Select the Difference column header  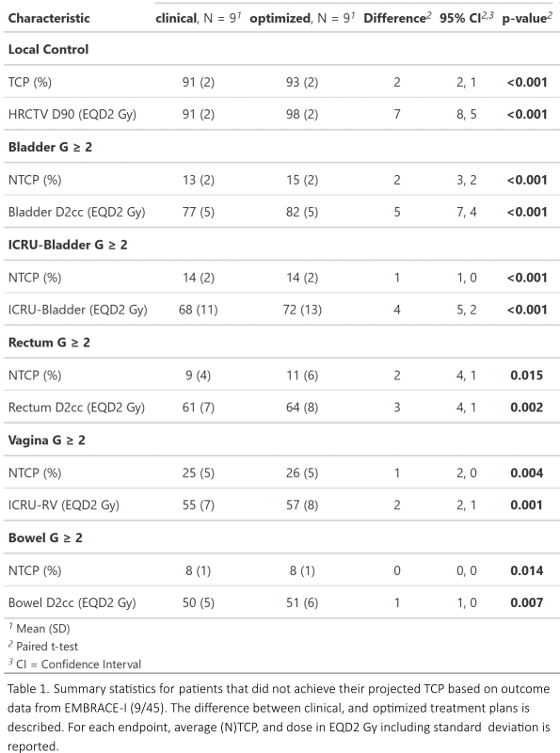coord(397,18)
